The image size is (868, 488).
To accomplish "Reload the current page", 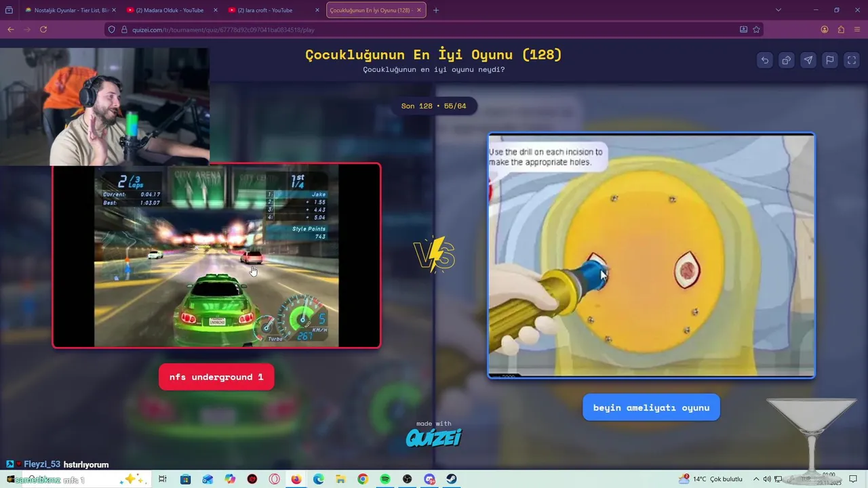I will tap(43, 29).
